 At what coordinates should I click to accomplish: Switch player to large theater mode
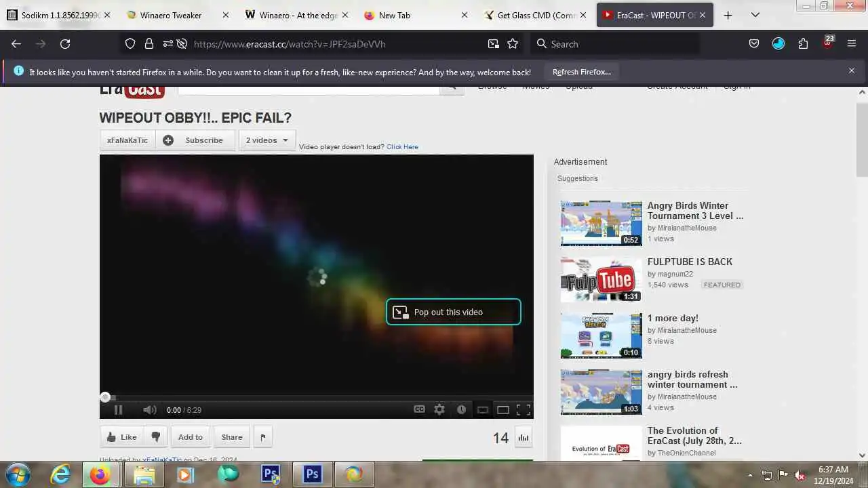(x=503, y=409)
